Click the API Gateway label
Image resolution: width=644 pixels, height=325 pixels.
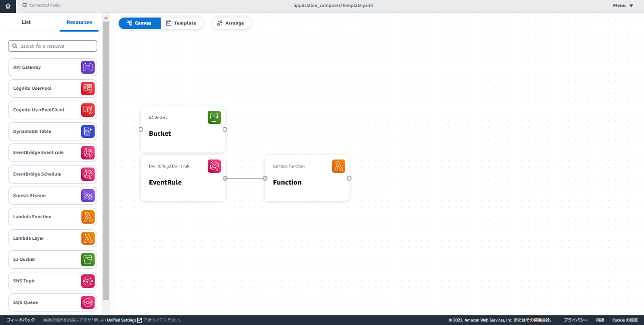[x=27, y=67]
